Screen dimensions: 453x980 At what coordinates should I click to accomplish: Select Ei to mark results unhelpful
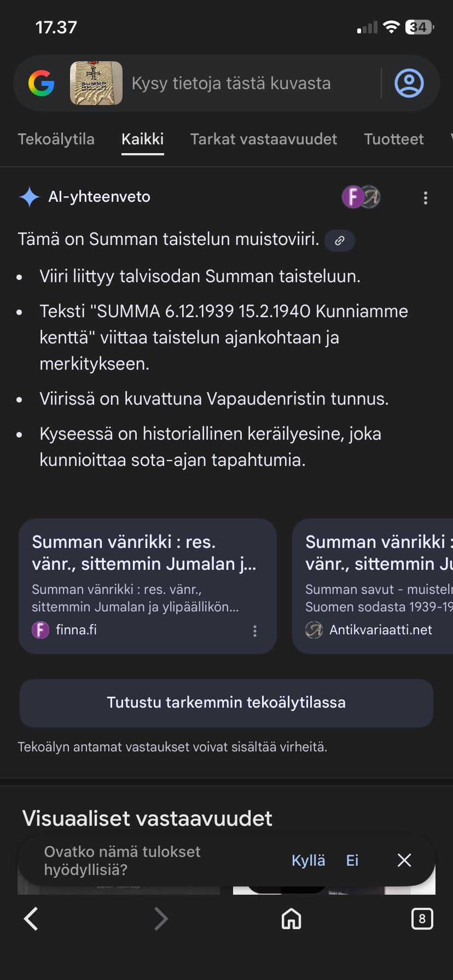coord(352,860)
